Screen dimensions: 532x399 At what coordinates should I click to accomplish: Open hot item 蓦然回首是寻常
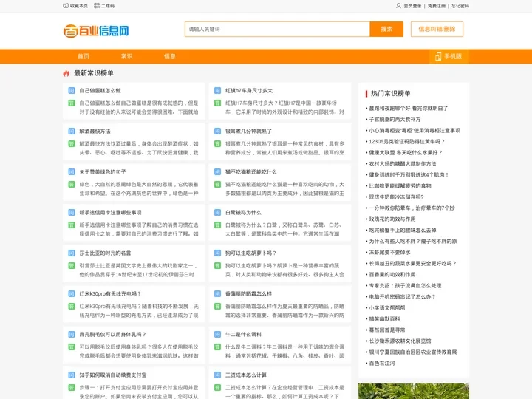click(387, 330)
